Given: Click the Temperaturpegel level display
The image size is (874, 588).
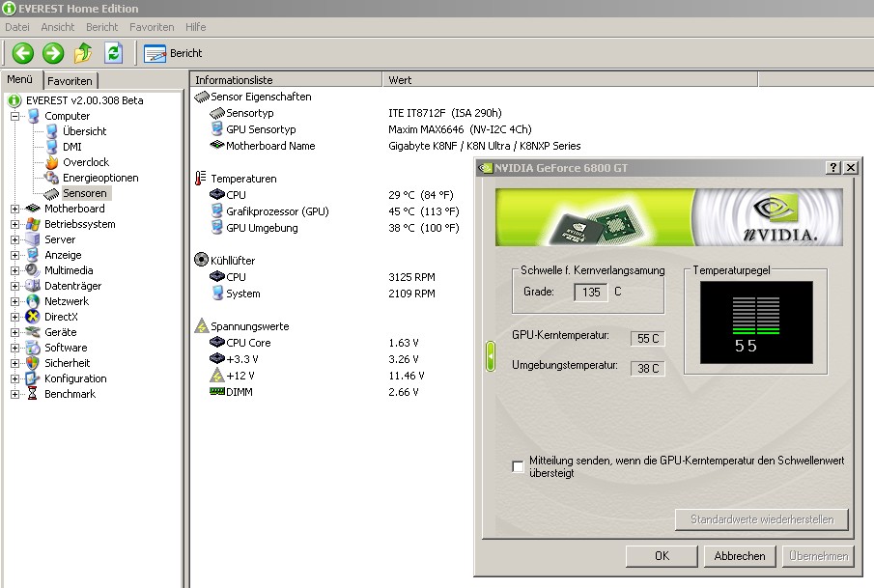Looking at the screenshot, I should pos(756,322).
